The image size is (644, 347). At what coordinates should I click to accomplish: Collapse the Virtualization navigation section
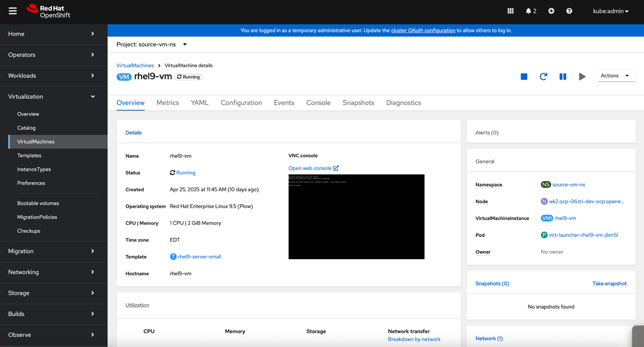tap(51, 97)
